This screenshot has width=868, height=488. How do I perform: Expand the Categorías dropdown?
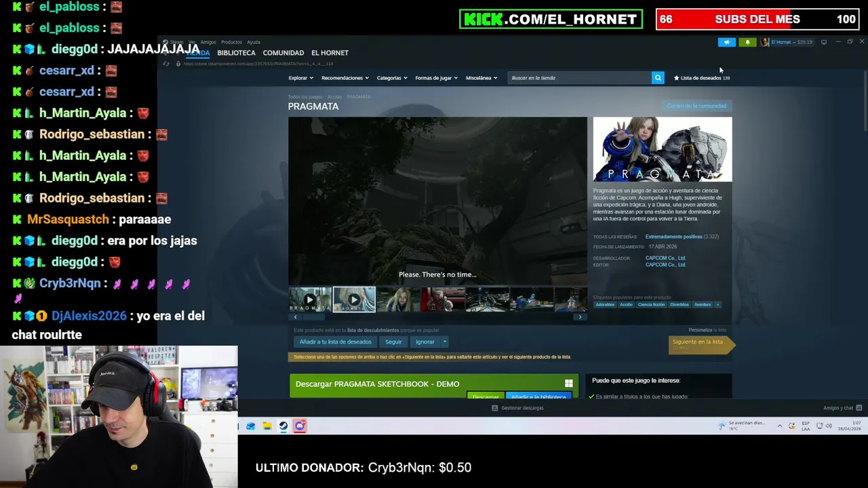[x=392, y=78]
